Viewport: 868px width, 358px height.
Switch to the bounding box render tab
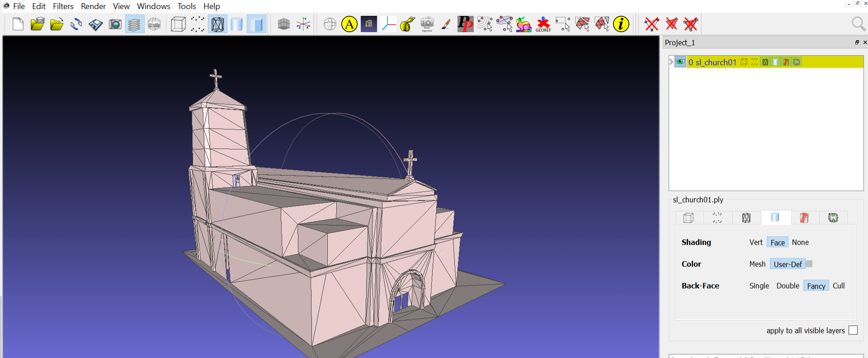[x=689, y=218]
